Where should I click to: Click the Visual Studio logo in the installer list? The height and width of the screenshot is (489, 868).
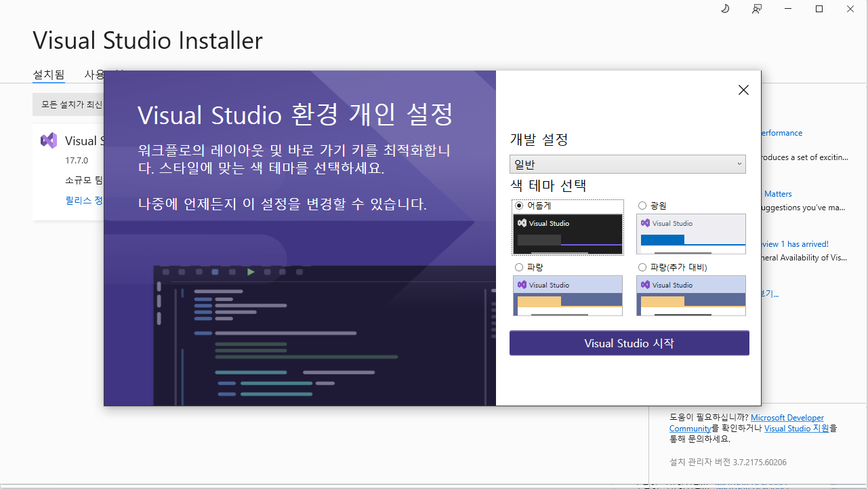tap(48, 140)
